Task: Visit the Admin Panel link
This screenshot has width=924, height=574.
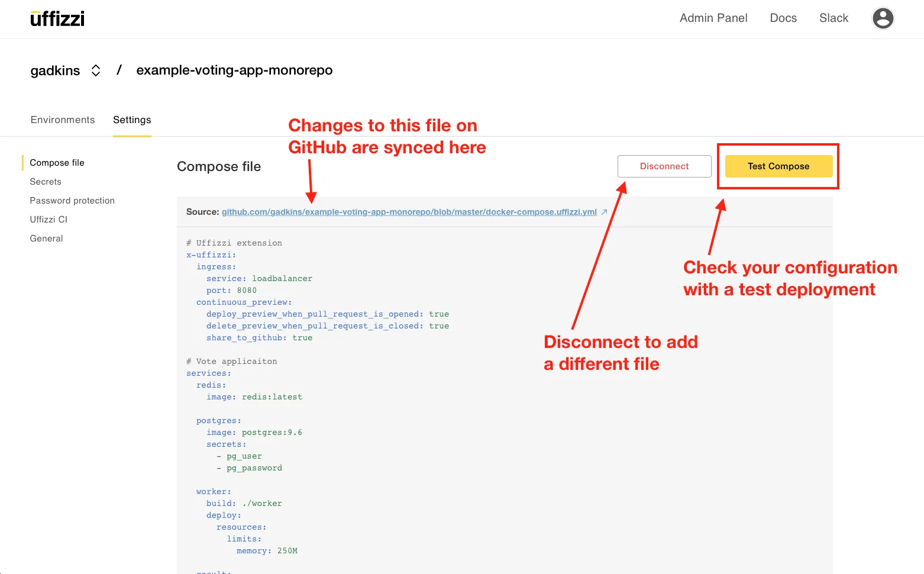Action: click(713, 18)
